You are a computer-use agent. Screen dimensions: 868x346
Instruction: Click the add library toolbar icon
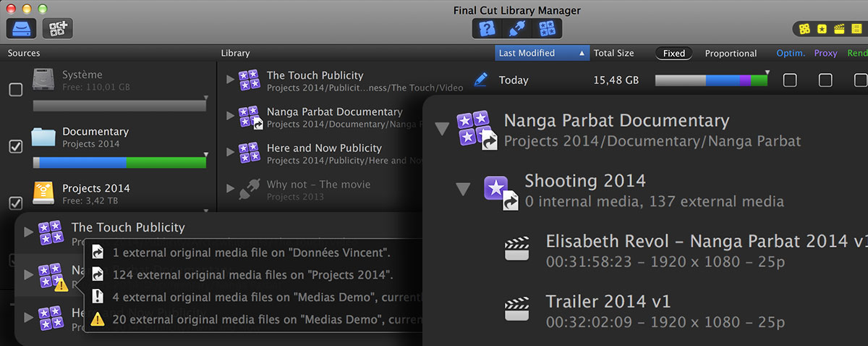click(57, 29)
